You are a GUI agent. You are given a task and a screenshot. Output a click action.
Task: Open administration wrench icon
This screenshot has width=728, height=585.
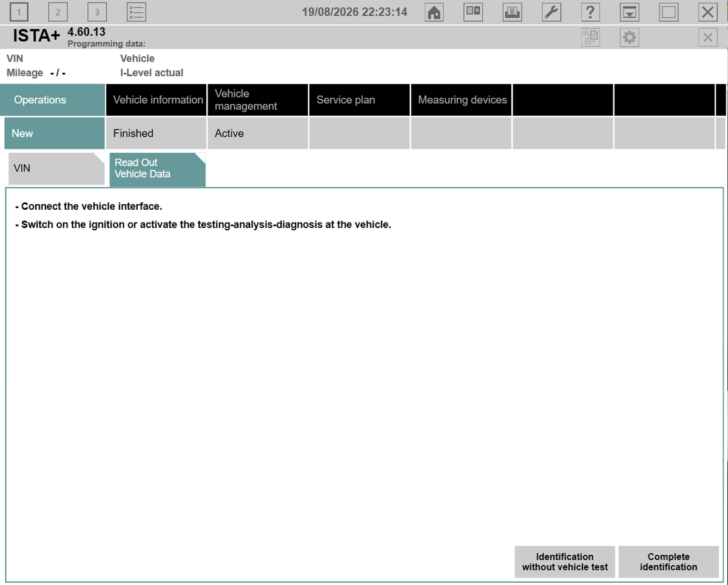click(x=551, y=12)
